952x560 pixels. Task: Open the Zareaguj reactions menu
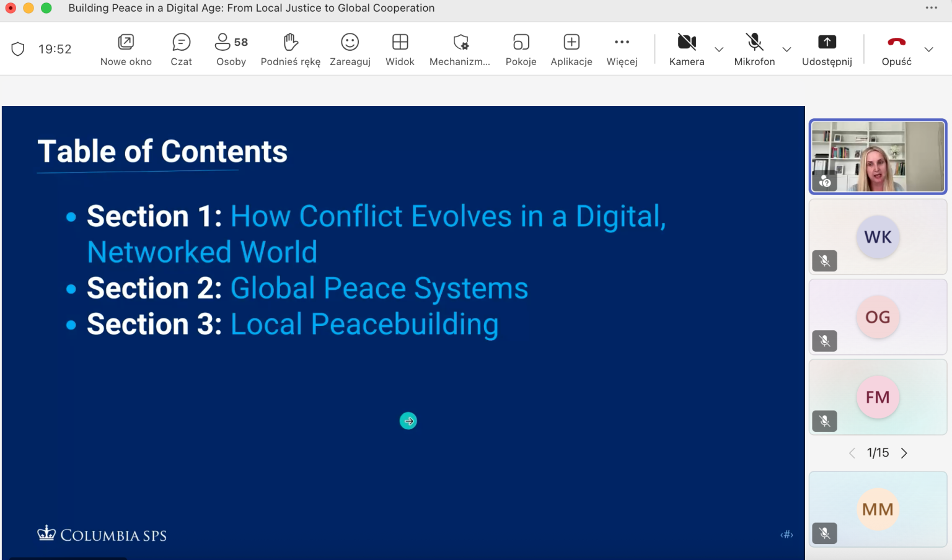(350, 49)
